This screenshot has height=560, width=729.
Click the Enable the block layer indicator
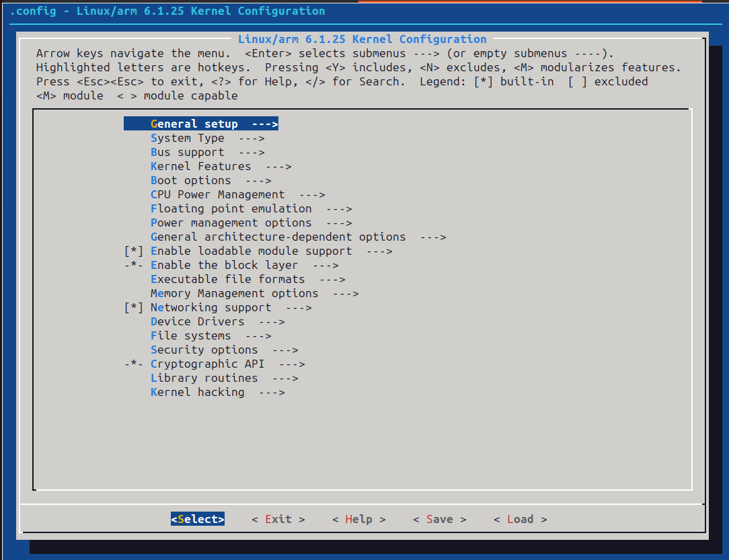(133, 265)
